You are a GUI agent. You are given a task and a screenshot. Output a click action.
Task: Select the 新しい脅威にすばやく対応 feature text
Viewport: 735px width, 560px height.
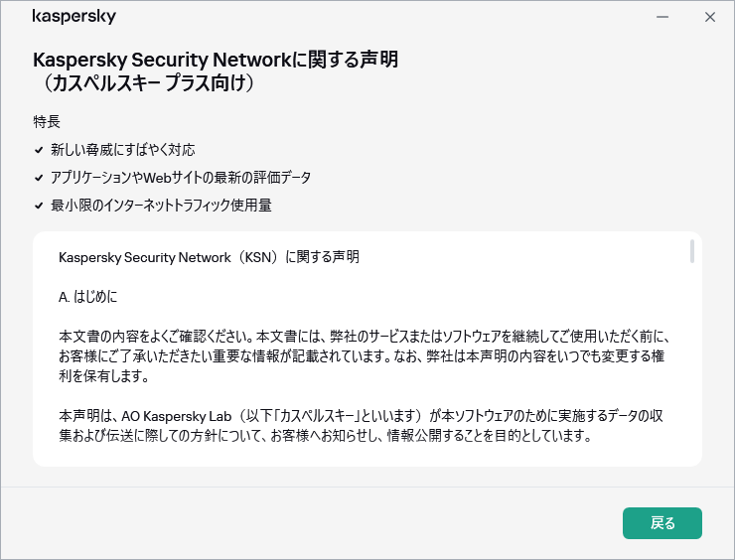click(123, 150)
